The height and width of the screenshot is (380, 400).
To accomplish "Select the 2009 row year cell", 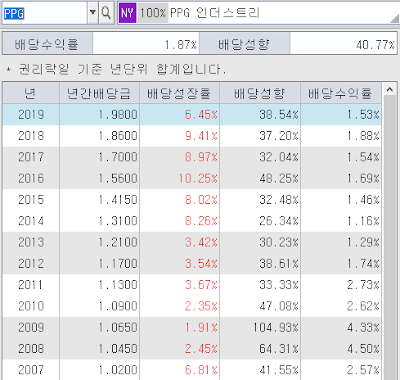I will (31, 327).
